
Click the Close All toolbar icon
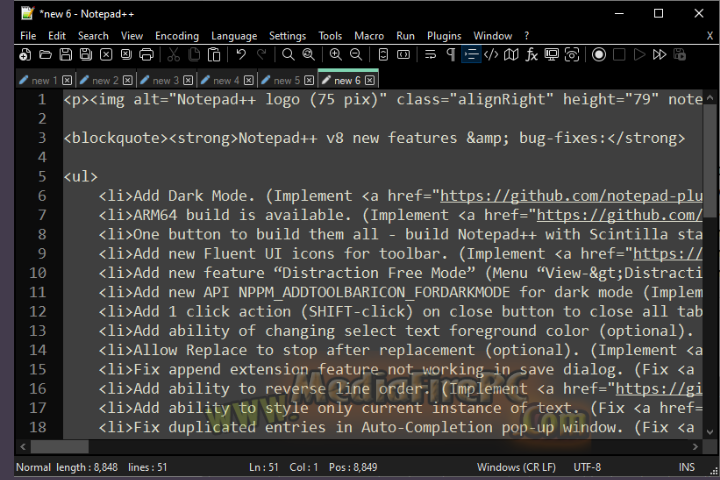pos(126,55)
